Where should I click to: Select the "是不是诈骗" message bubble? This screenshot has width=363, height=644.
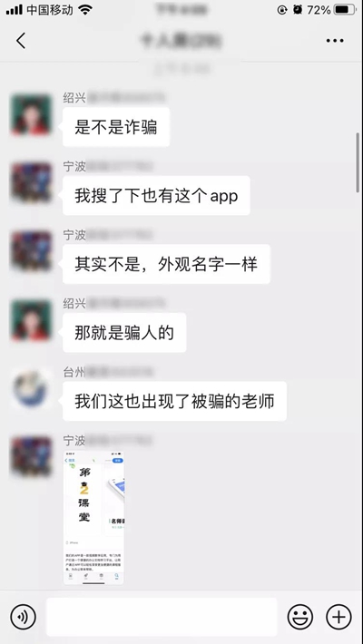pyautogui.click(x=116, y=127)
